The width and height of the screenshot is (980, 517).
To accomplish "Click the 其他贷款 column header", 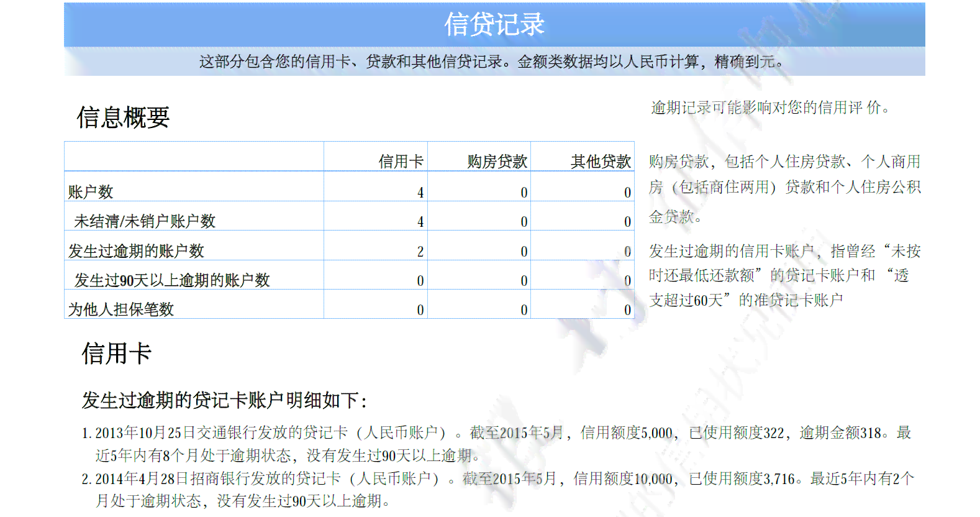I will click(x=601, y=162).
